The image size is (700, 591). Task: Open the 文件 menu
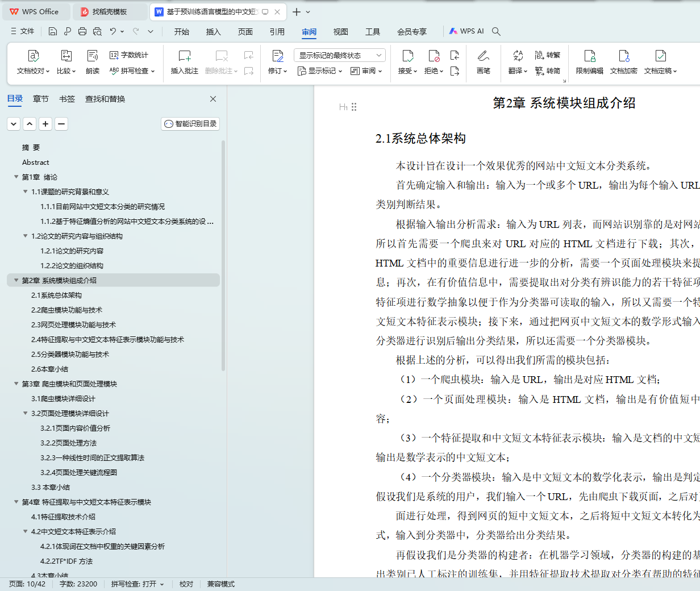pyautogui.click(x=23, y=31)
